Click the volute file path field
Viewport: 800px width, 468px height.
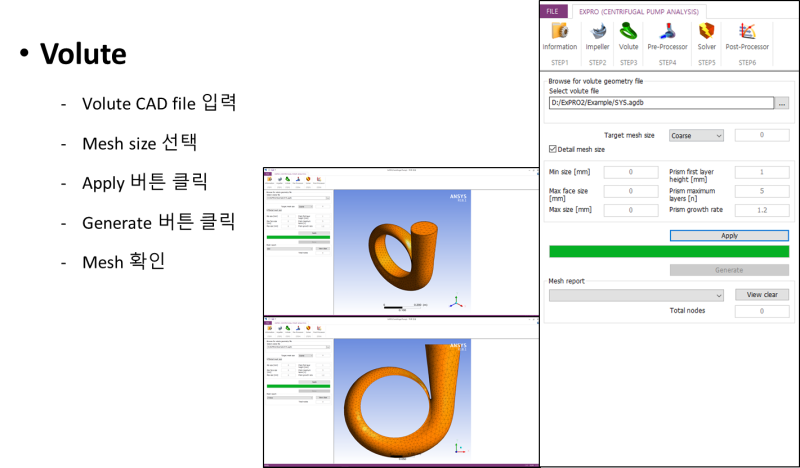[x=661, y=103]
